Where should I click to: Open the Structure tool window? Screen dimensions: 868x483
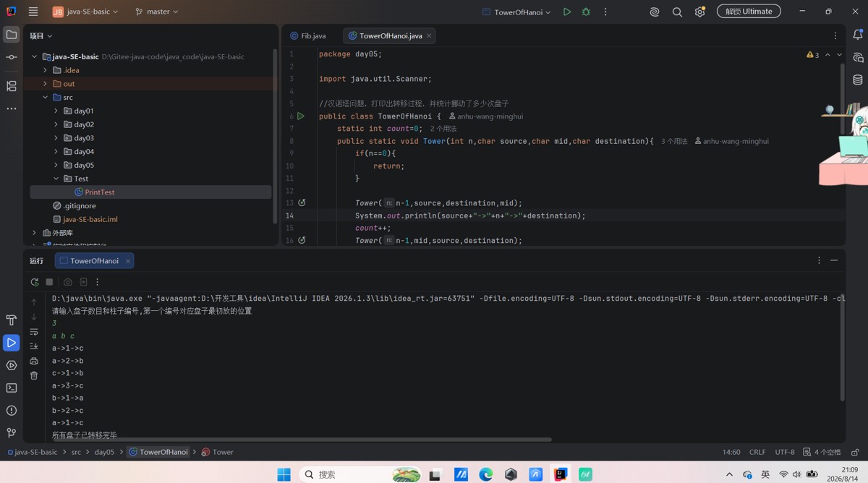pyautogui.click(x=12, y=86)
